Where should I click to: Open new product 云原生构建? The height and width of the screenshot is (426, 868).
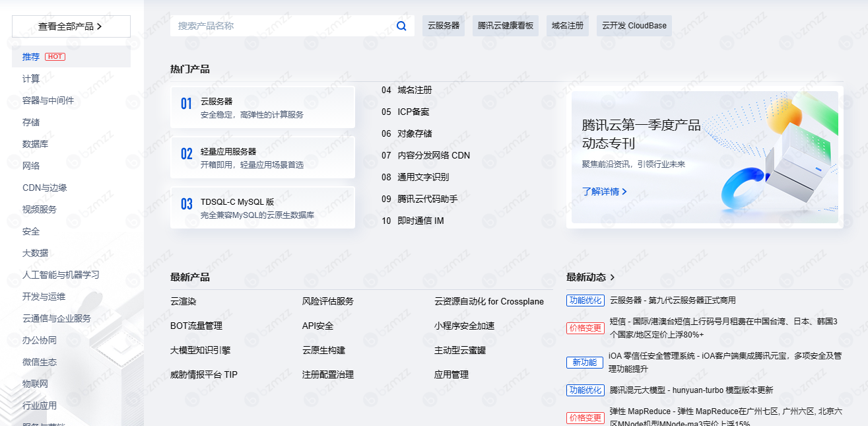[324, 350]
